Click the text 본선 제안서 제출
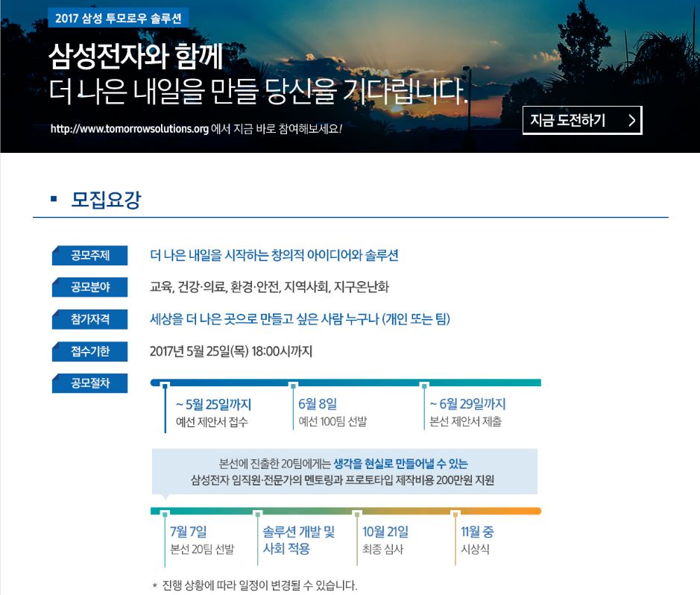 tap(466, 421)
